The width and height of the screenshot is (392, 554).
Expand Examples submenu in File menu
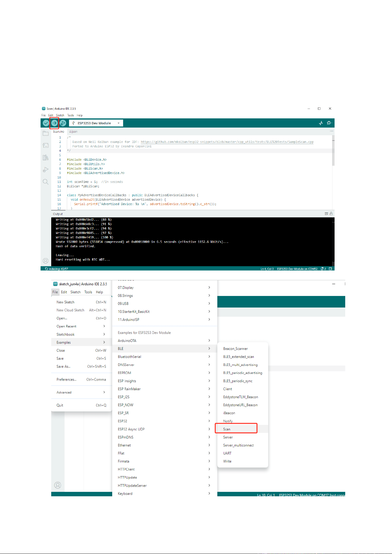[x=81, y=342]
